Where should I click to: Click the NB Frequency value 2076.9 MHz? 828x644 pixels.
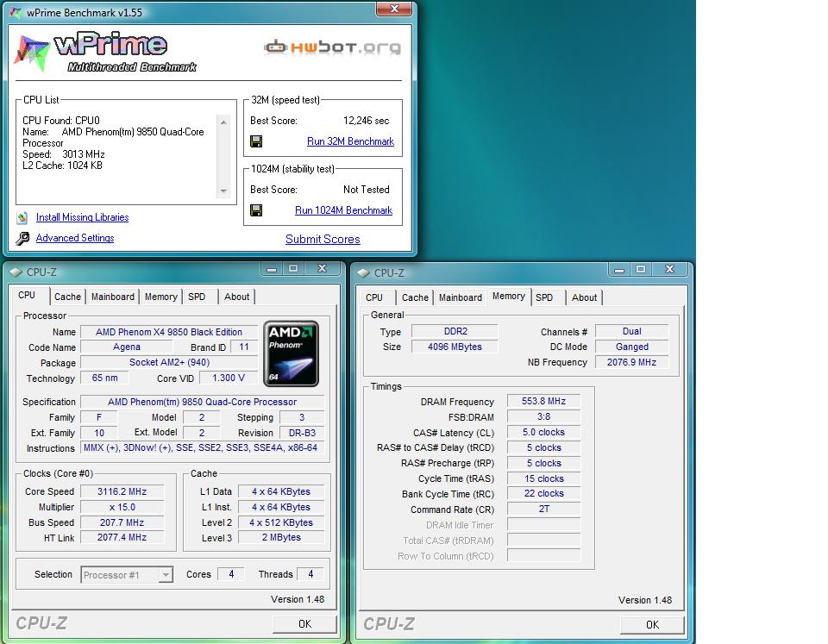pyautogui.click(x=631, y=362)
